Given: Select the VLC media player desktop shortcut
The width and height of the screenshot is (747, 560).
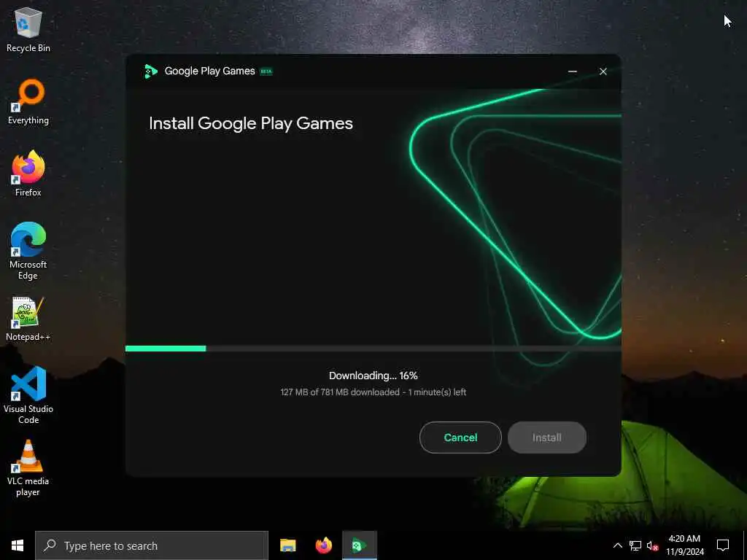Looking at the screenshot, I should coord(28,468).
